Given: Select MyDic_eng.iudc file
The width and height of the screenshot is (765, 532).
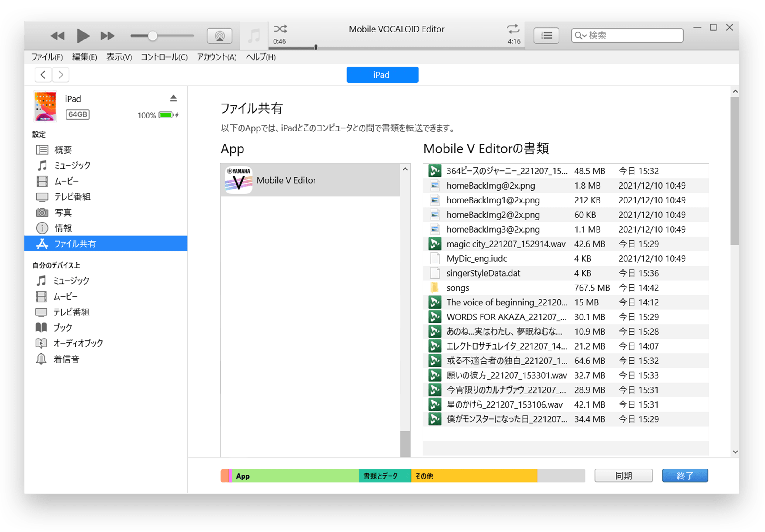Looking at the screenshot, I should tap(566, 259).
